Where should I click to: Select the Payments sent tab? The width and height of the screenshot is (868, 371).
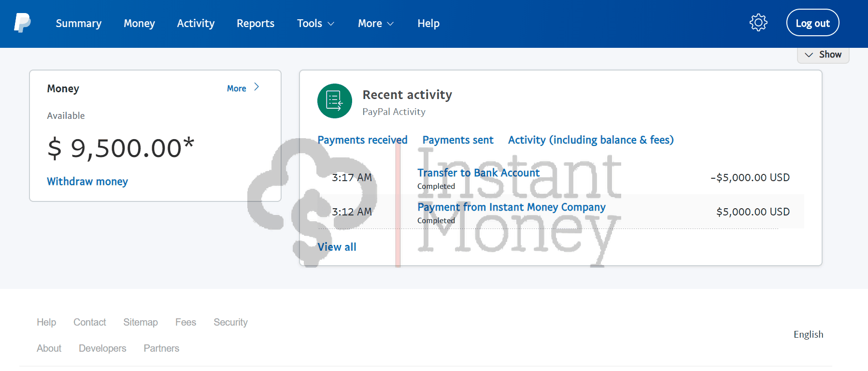coord(458,140)
